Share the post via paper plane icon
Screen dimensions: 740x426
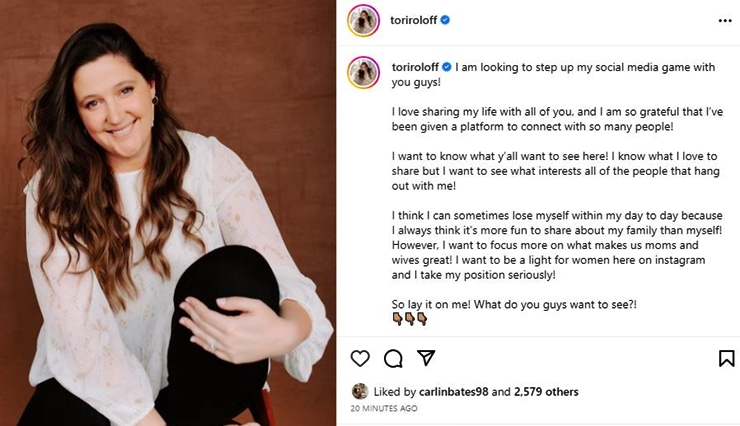pyautogui.click(x=425, y=358)
